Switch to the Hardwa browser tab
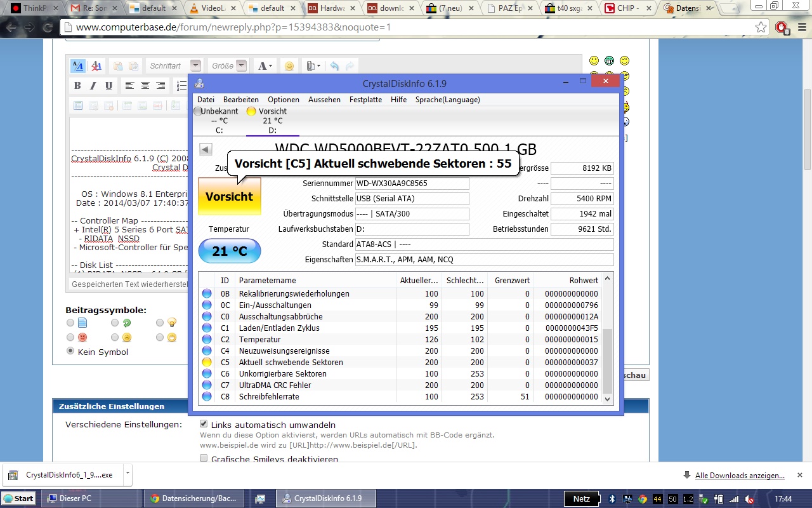This screenshot has width=812, height=508. [x=330, y=8]
